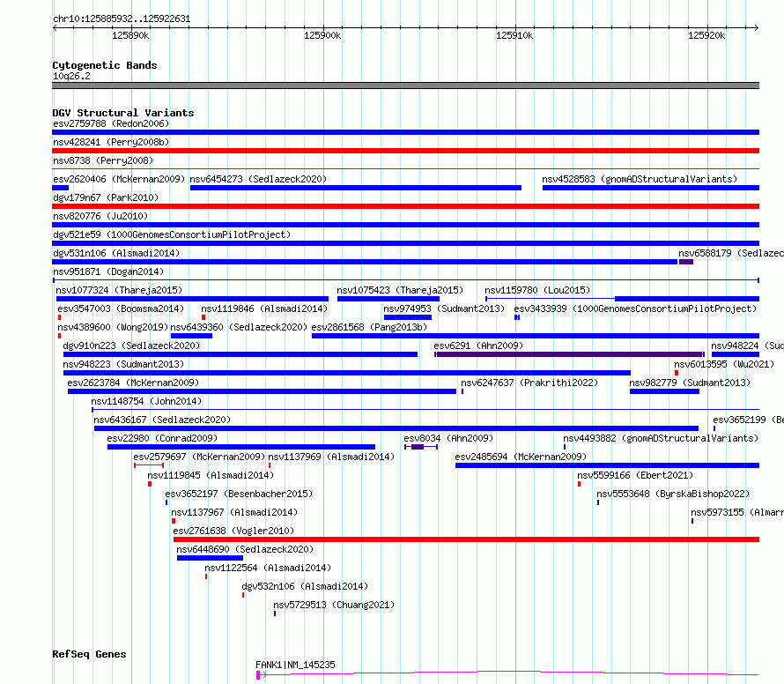
Task: Click nsv1148754 (John2014) label
Action: (x=146, y=401)
